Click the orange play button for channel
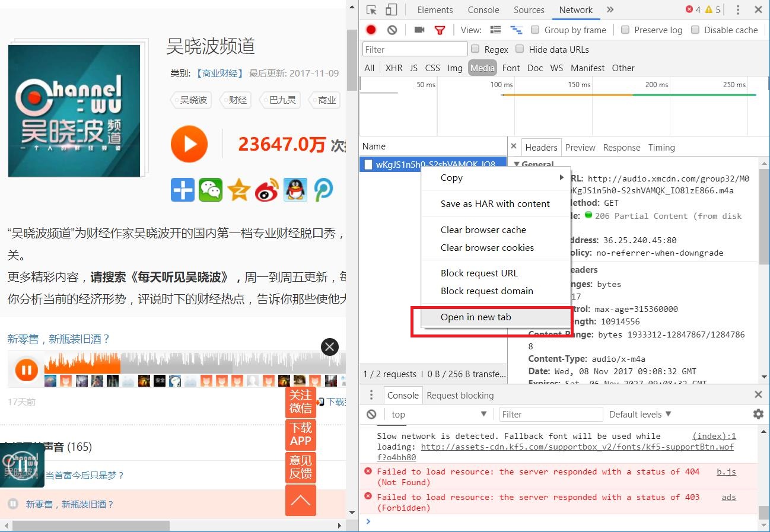The image size is (770, 532). [189, 144]
